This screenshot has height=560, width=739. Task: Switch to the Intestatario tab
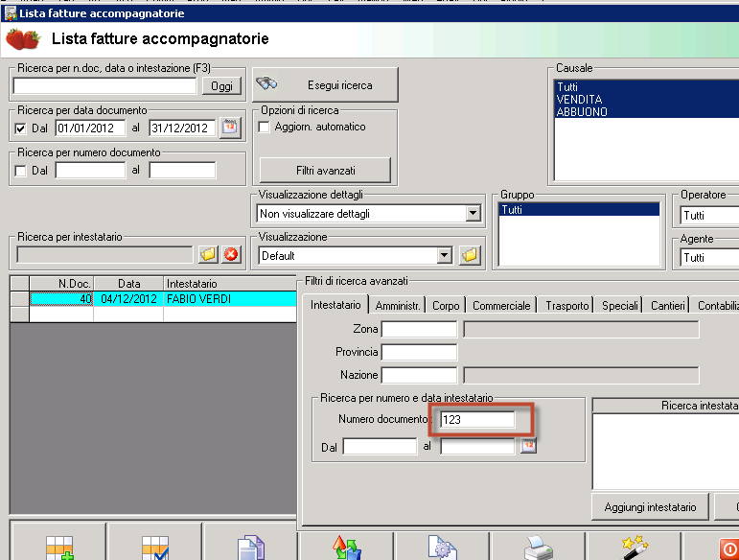tap(335, 305)
